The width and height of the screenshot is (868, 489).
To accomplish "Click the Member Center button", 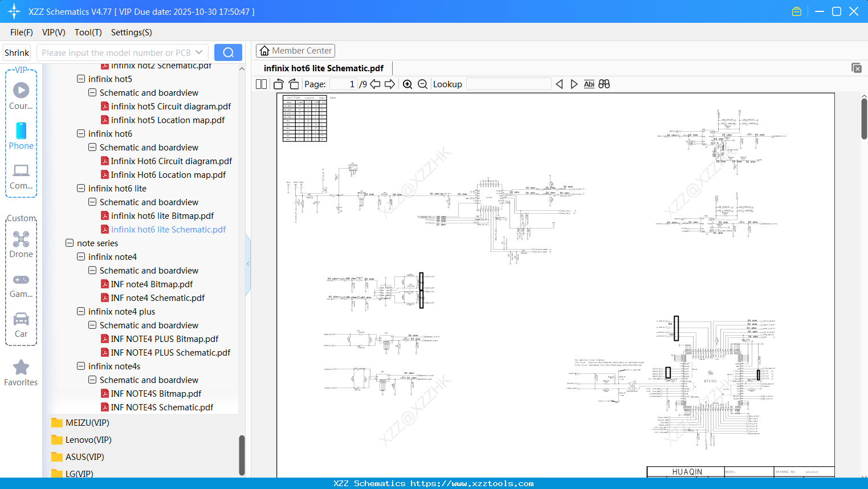I will point(295,50).
